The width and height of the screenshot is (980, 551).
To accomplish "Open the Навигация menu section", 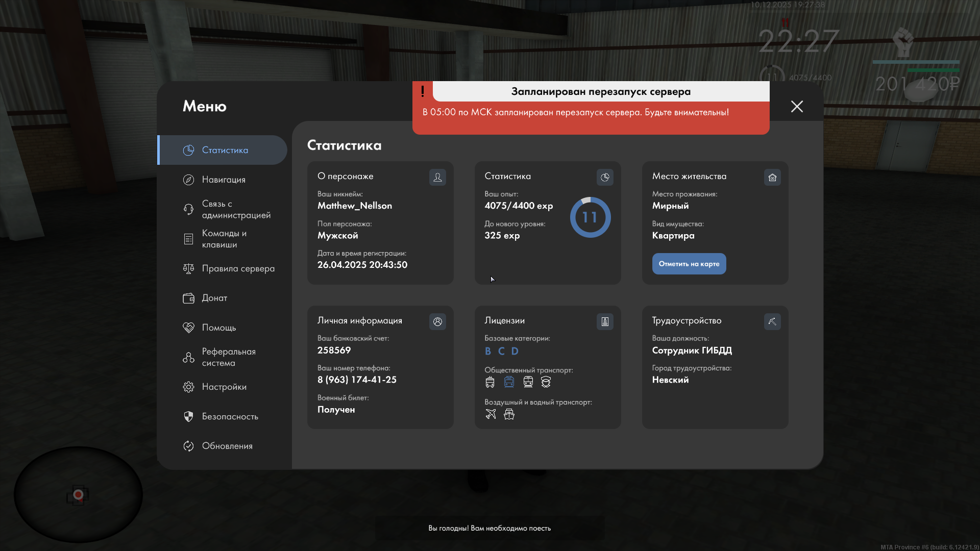I will 224,180.
